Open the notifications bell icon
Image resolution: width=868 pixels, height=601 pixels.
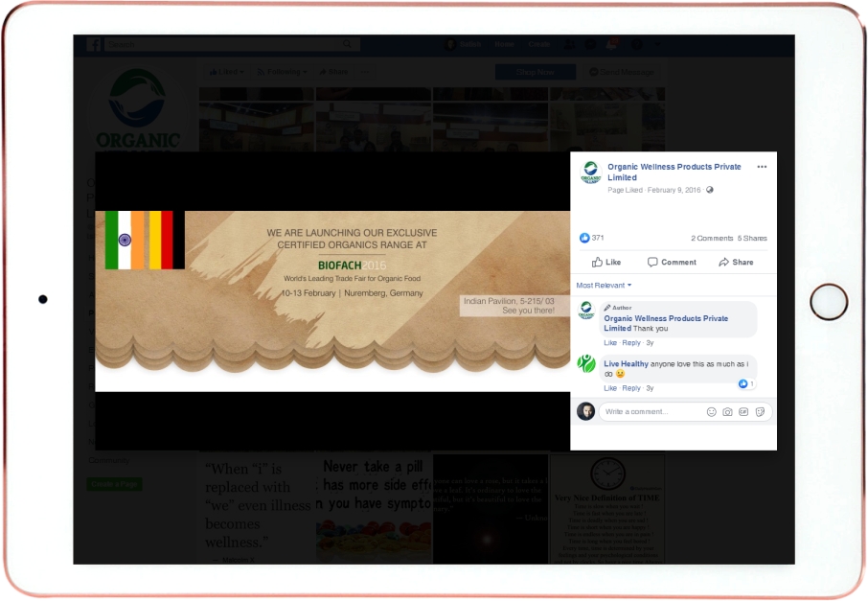pyautogui.click(x=612, y=44)
